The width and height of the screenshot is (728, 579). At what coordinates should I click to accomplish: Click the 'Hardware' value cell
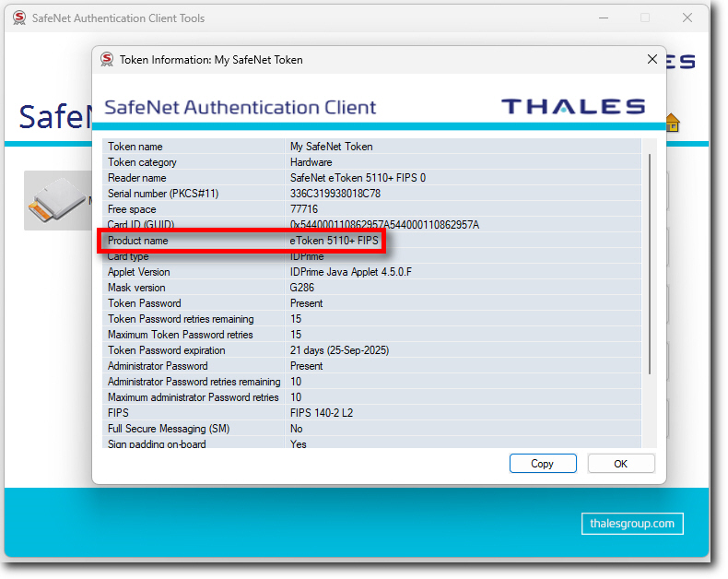(311, 162)
